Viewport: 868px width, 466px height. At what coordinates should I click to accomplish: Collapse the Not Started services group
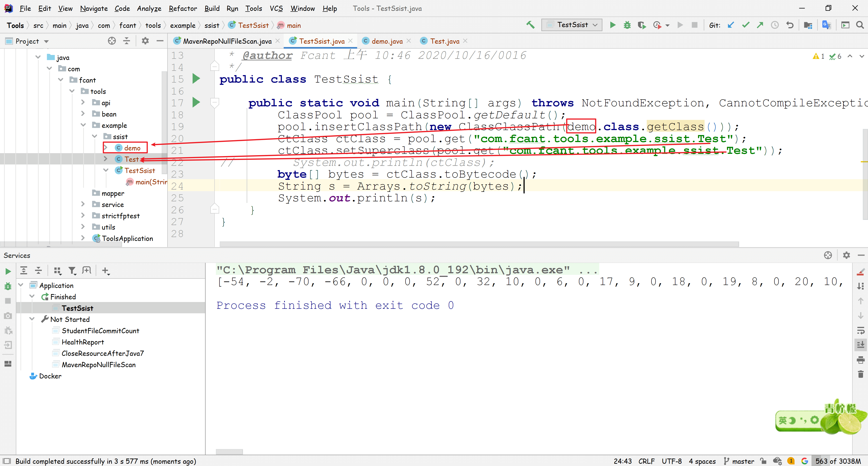coord(32,319)
